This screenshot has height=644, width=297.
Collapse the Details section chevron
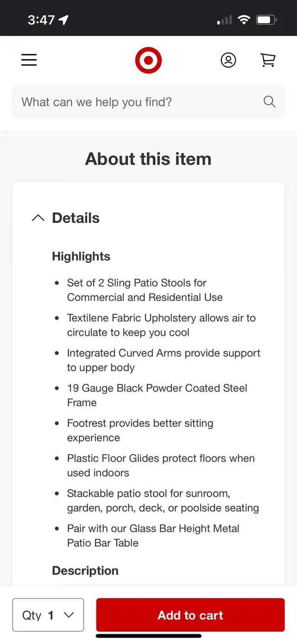[x=38, y=218]
